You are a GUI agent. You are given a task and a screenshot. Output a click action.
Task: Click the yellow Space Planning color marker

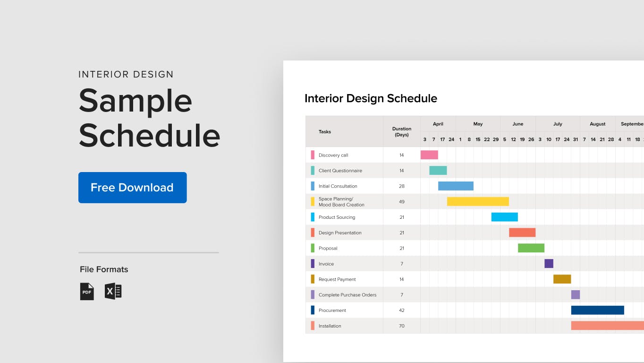[x=313, y=201]
